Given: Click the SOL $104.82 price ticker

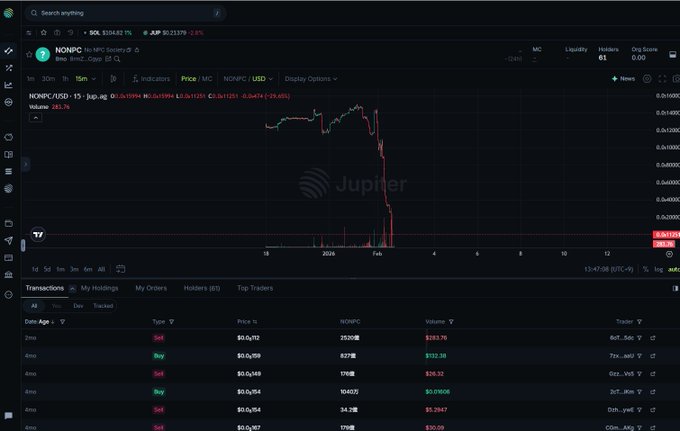Looking at the screenshot, I should pos(108,33).
